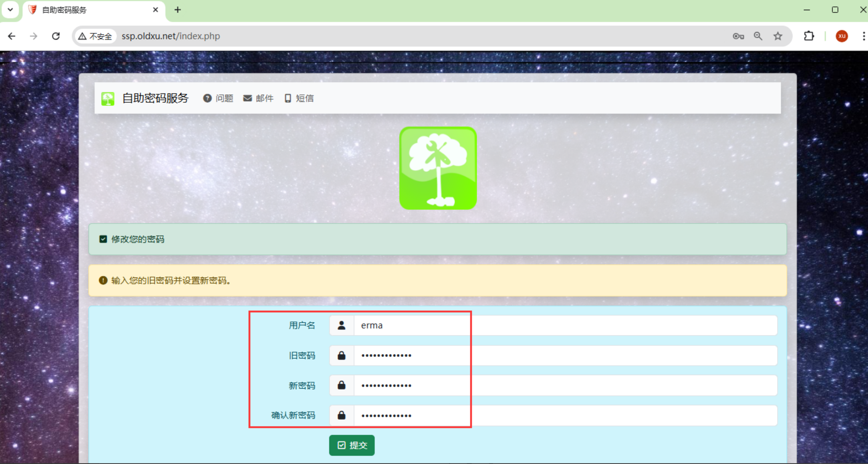Focus the 用户名 field containing erma
868x464 pixels.
point(565,325)
